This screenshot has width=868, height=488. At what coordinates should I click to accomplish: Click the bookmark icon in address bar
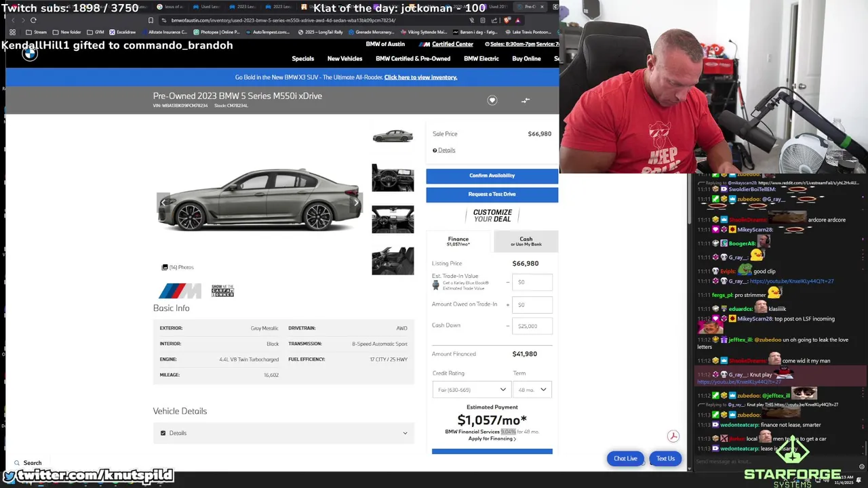(151, 20)
